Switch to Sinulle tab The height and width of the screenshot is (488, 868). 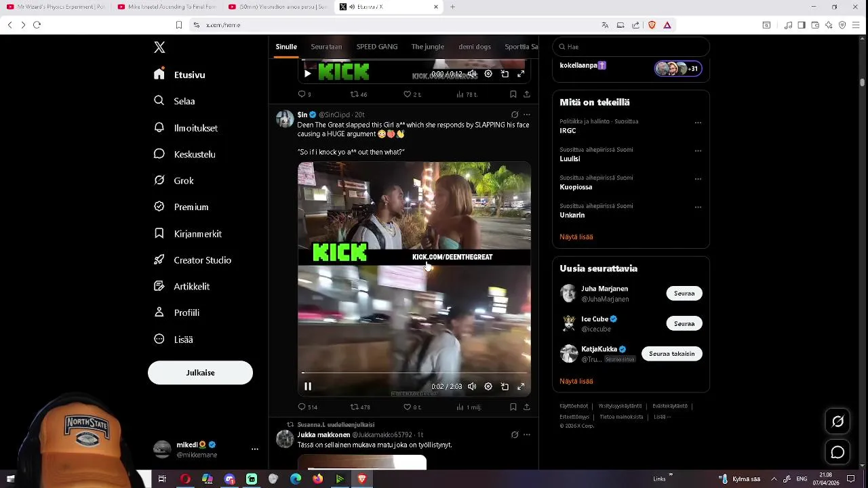tap(286, 47)
